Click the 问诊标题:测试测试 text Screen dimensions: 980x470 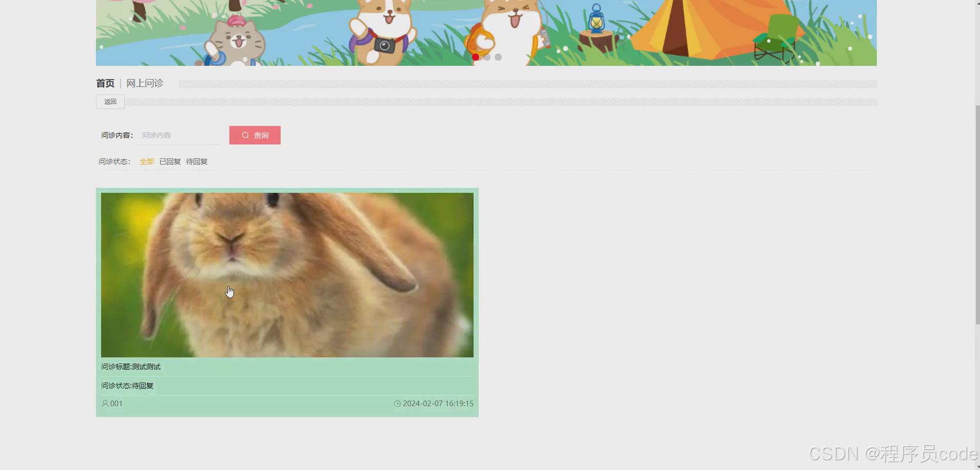pos(131,367)
